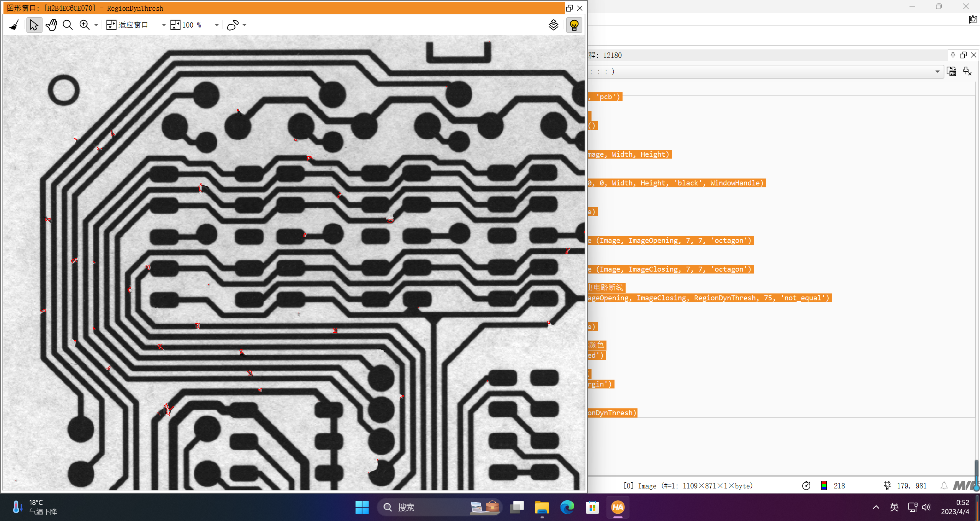Expand the zoom-in tool dropdown arrow
This screenshot has width=980, height=521.
point(96,25)
